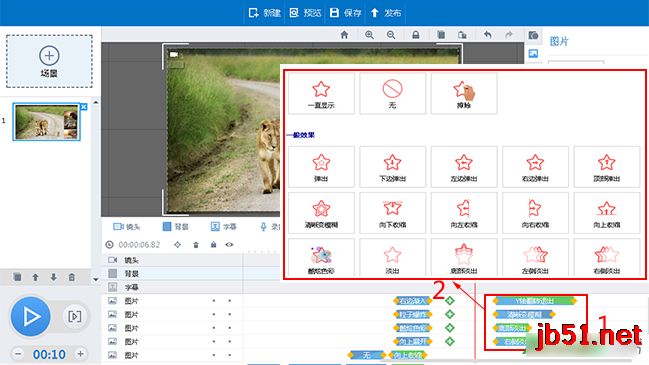Choose the 顶部弹出 effect

click(607, 167)
